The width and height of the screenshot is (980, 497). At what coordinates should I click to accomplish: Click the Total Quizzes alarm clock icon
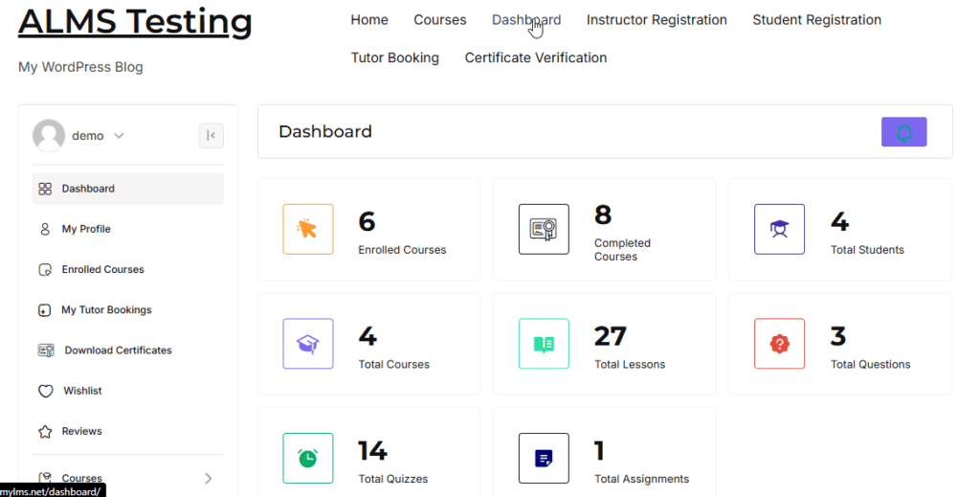click(308, 459)
